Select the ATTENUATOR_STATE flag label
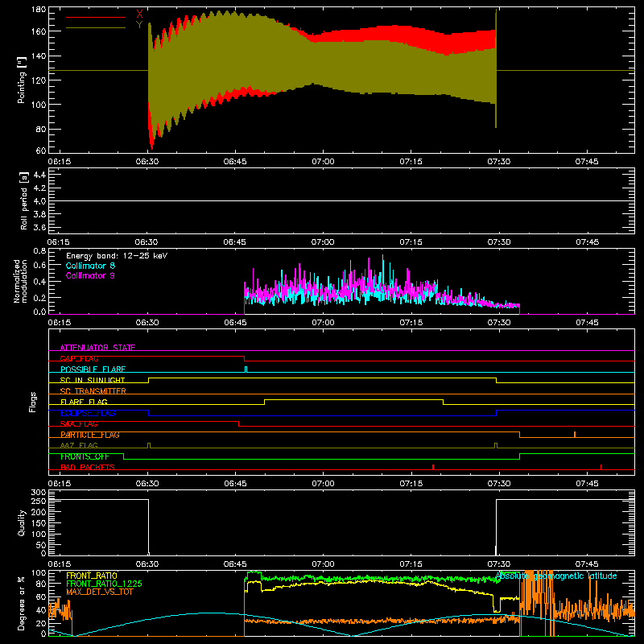Screen dimensions: 644x644 (97, 348)
